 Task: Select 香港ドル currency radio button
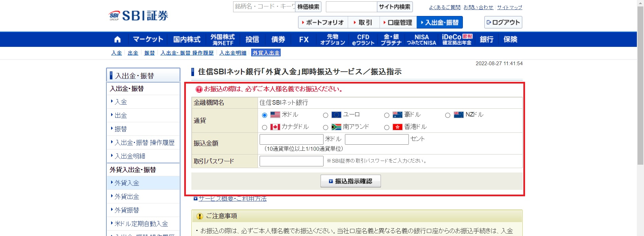(x=387, y=127)
